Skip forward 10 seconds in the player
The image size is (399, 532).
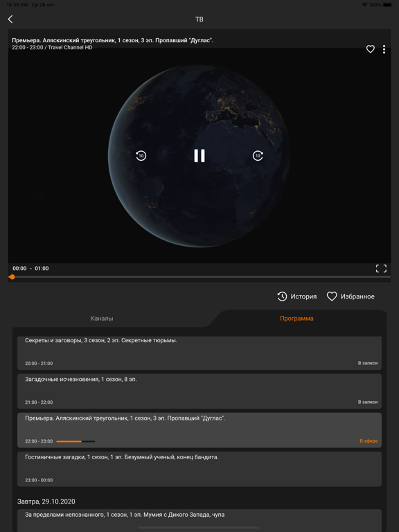point(258,156)
